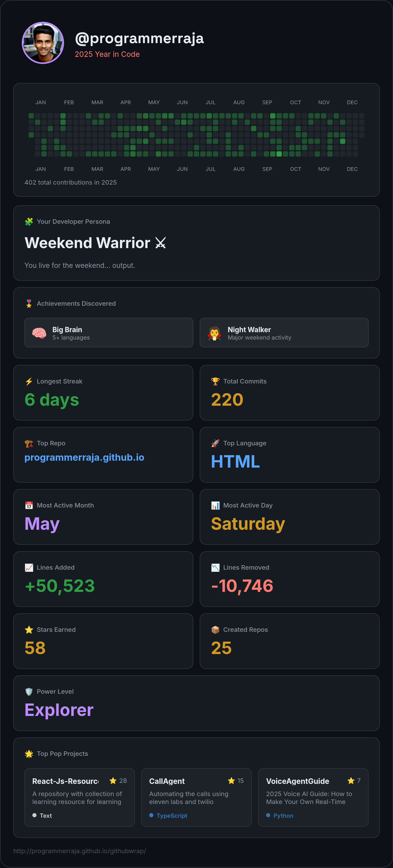
Task: Click the brain icon in Big Brain
Action: click(39, 333)
